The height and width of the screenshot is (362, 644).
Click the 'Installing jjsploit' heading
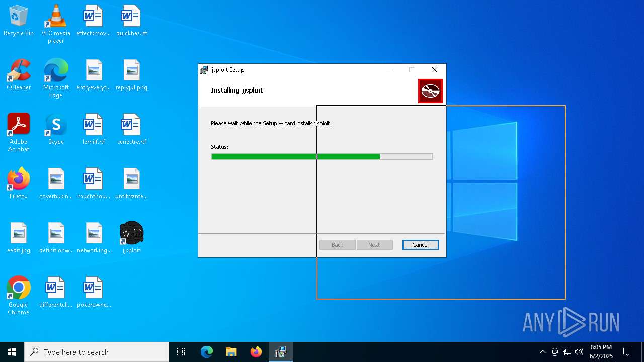[236, 90]
